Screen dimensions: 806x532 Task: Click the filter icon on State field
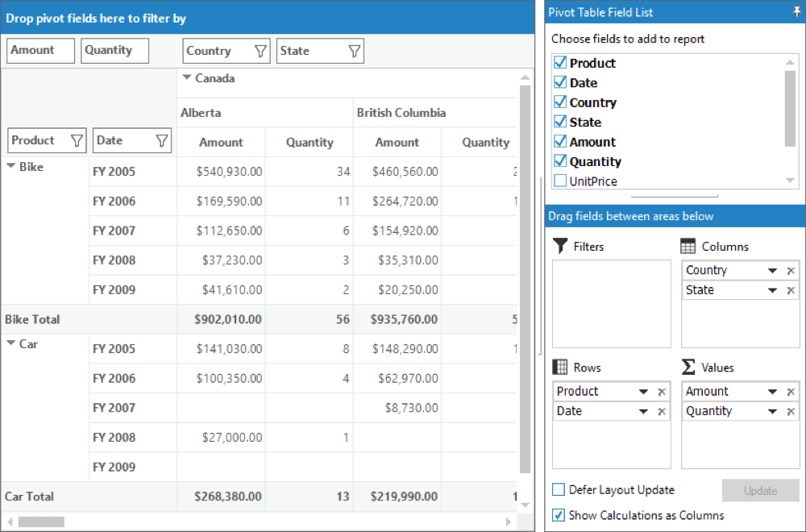[354, 51]
